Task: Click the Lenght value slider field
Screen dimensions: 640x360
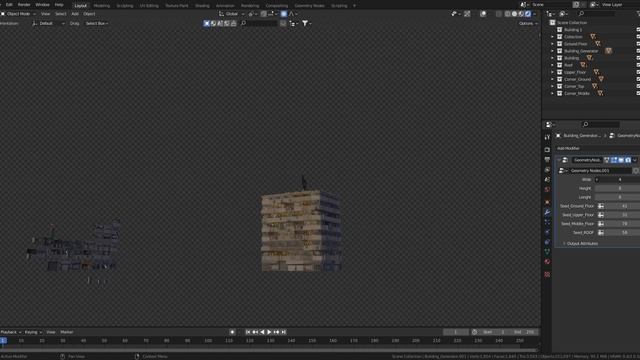Action: click(x=617, y=197)
